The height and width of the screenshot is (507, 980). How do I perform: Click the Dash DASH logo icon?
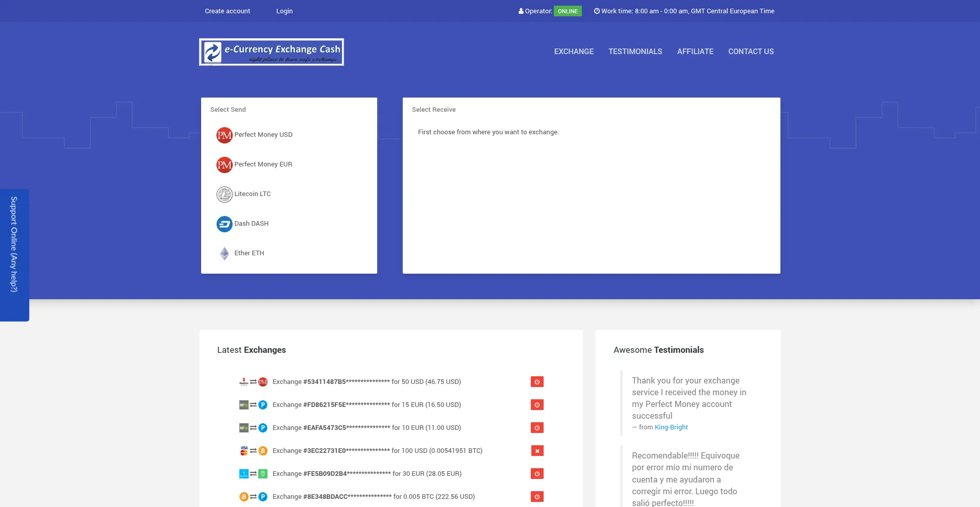[224, 224]
